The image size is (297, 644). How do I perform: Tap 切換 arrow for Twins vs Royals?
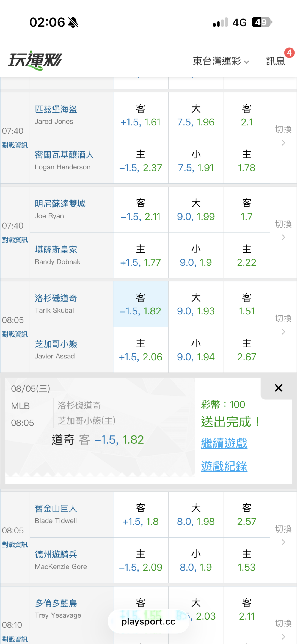pyautogui.click(x=284, y=230)
